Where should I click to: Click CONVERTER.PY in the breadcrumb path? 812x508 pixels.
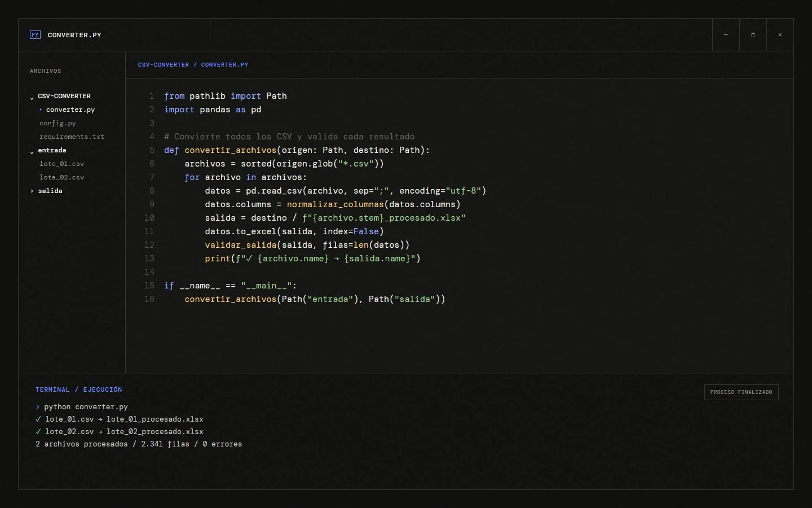point(224,65)
